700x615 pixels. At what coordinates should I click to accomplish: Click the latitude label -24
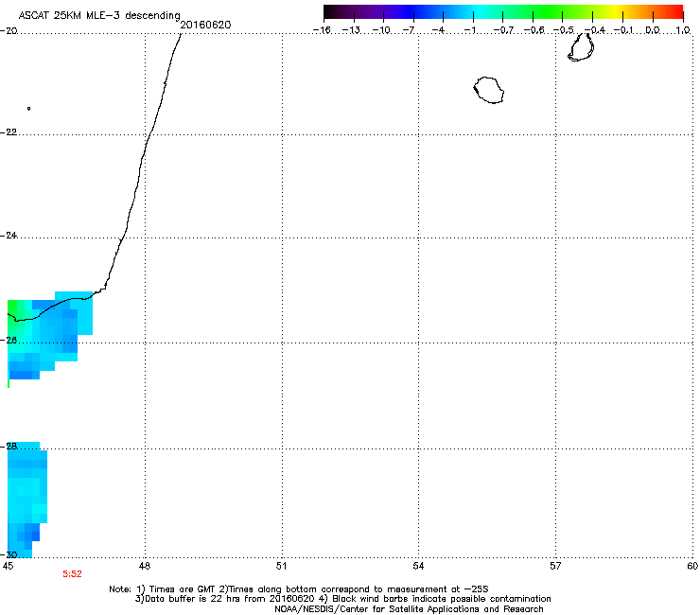point(9,236)
